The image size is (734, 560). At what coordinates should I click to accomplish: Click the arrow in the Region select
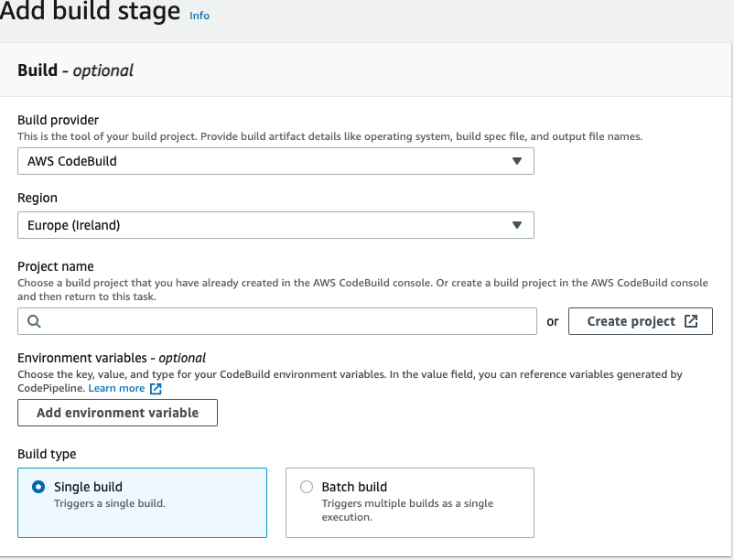click(516, 225)
